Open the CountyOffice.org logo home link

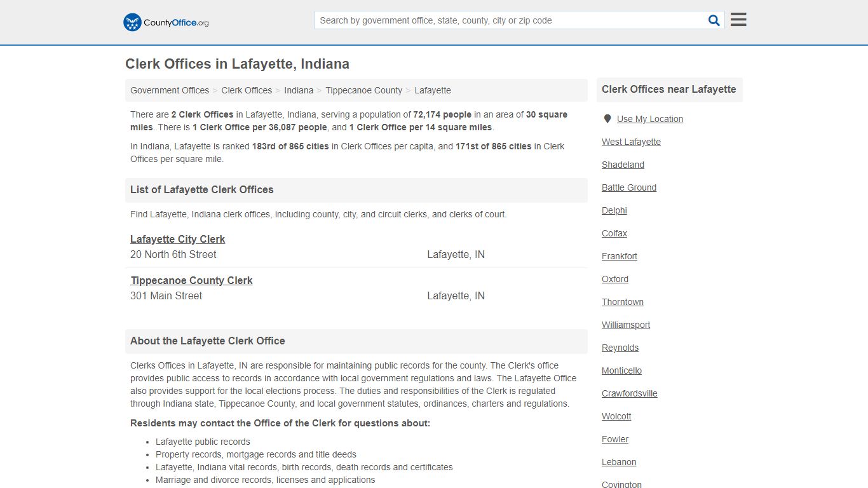tap(166, 22)
